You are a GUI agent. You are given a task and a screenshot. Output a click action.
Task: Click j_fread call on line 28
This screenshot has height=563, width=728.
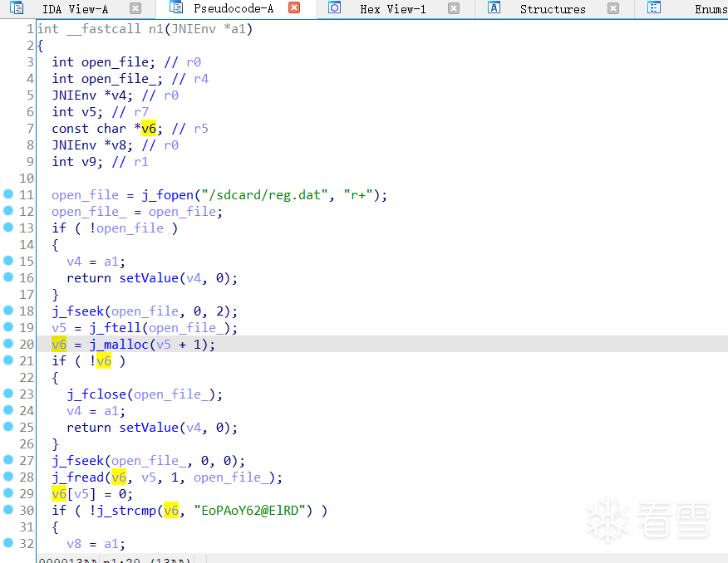click(78, 477)
